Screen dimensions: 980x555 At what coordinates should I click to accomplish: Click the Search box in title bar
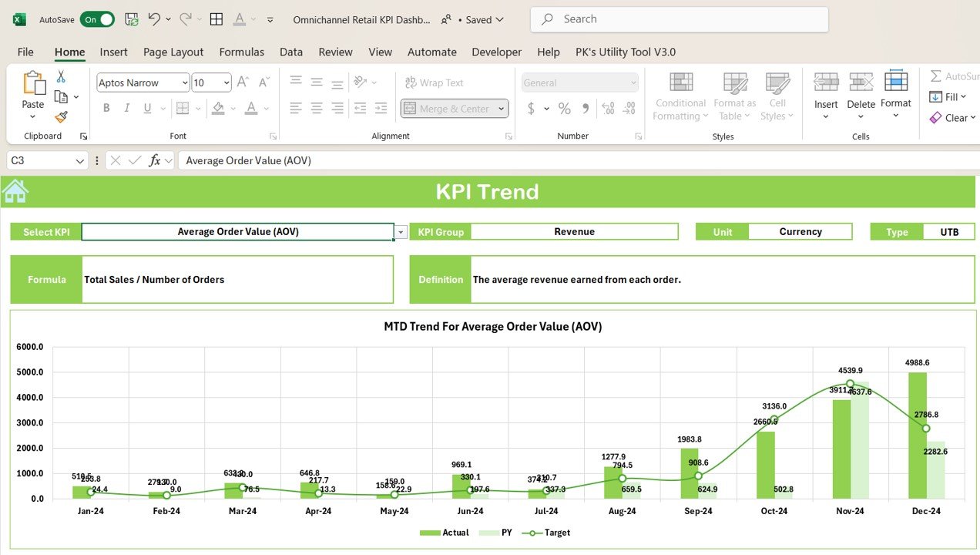click(x=680, y=19)
